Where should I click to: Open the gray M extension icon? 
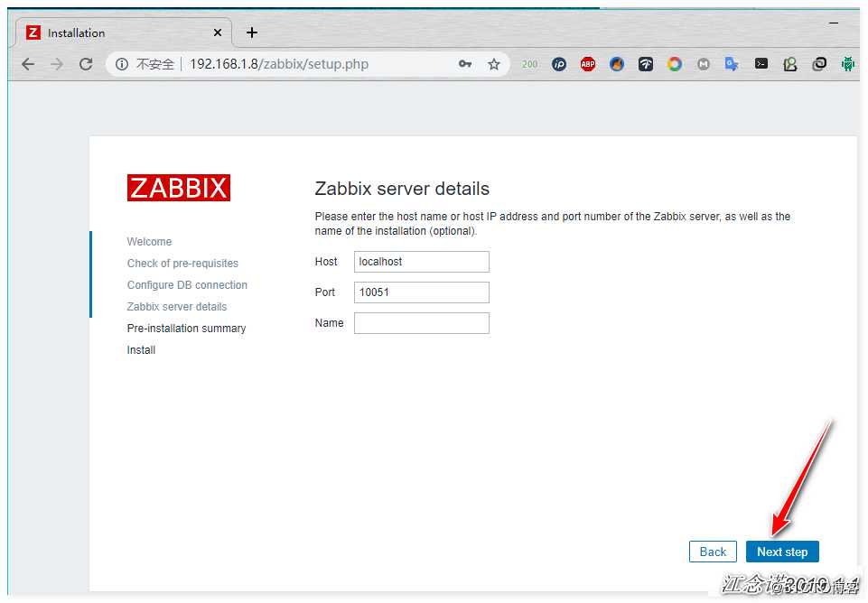[x=703, y=64]
